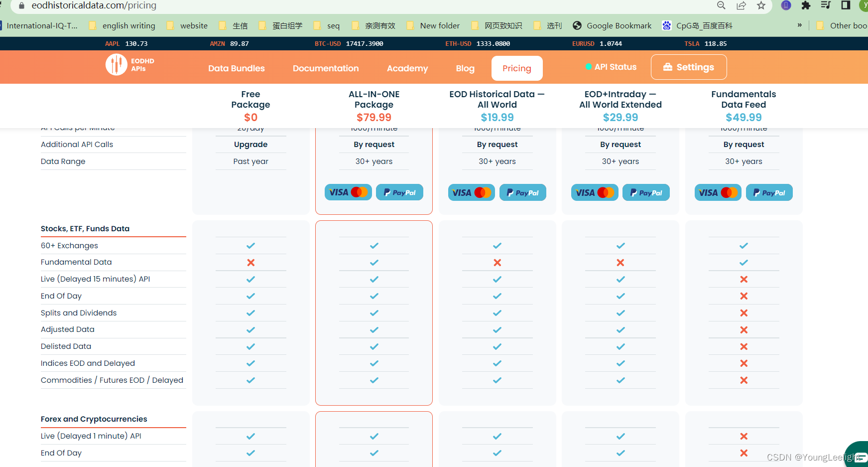Click the 'Splits and Dividends' row label

click(79, 313)
